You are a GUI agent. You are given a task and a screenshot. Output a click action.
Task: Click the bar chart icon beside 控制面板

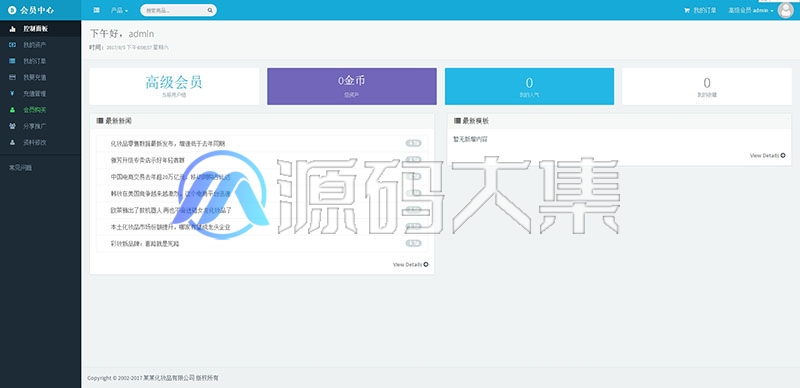[12, 29]
